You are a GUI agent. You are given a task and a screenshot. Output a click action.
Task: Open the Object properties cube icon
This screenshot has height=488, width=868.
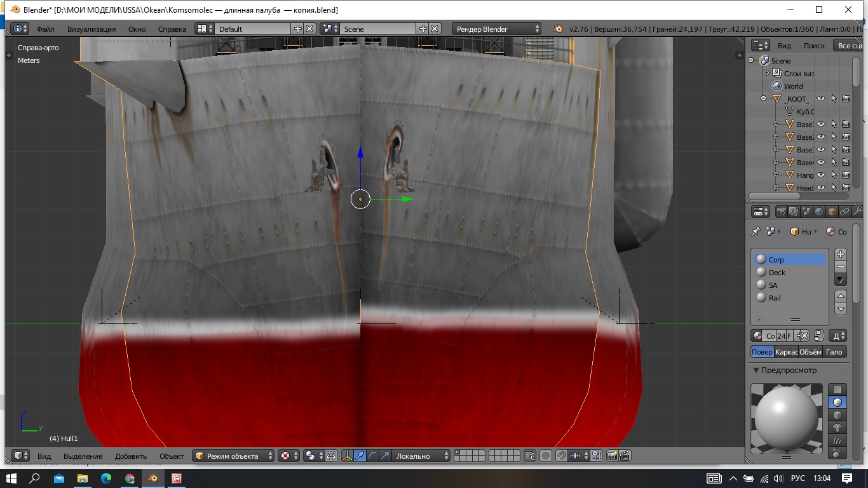pyautogui.click(x=832, y=212)
